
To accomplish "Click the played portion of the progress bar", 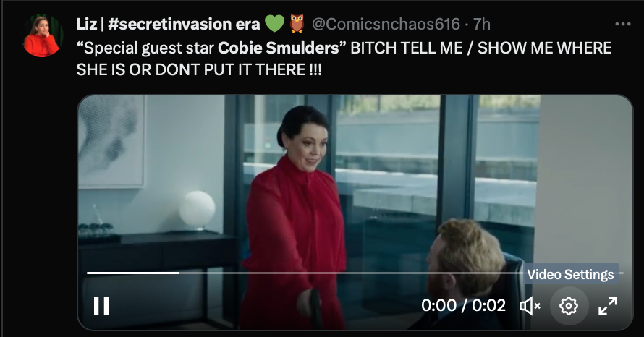I will tap(133, 273).
